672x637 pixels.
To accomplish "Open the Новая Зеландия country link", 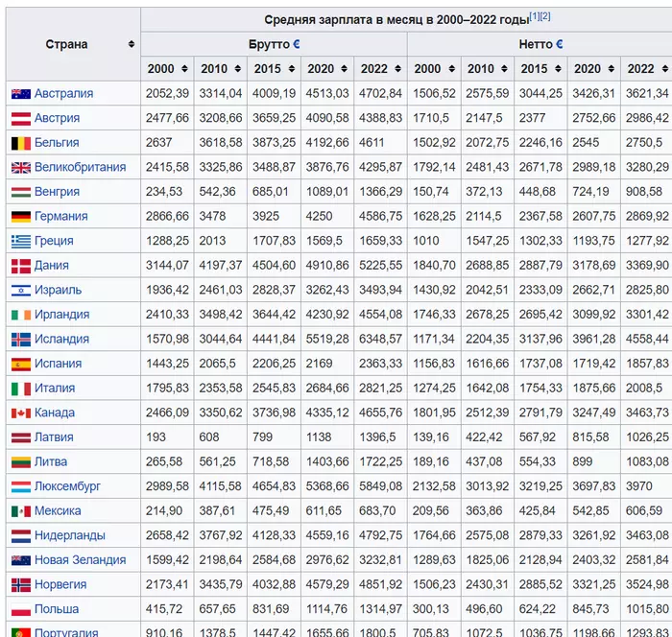I will pyautogui.click(x=80, y=560).
